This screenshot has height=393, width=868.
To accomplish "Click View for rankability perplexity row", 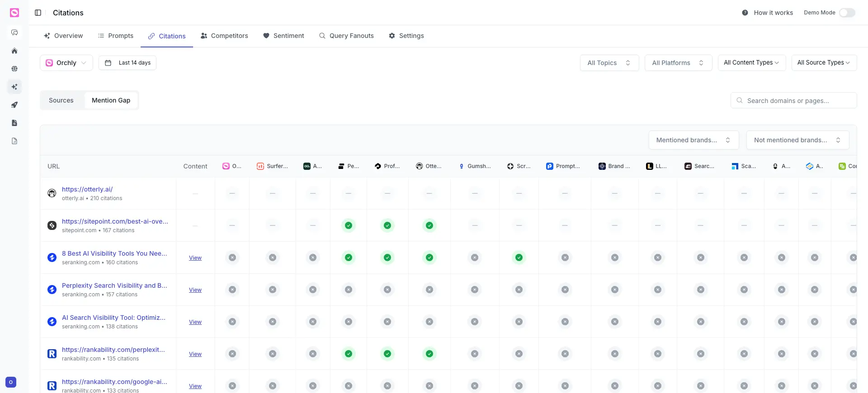I will pos(195,354).
